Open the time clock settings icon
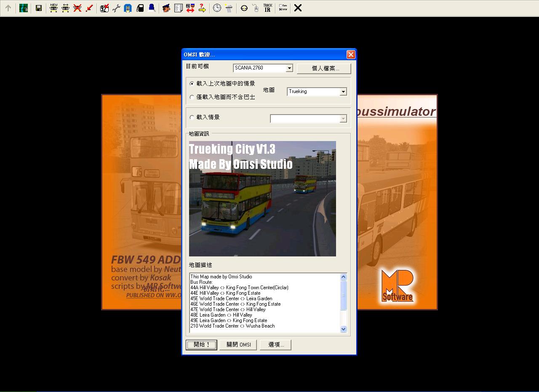539x392 pixels. [x=217, y=8]
